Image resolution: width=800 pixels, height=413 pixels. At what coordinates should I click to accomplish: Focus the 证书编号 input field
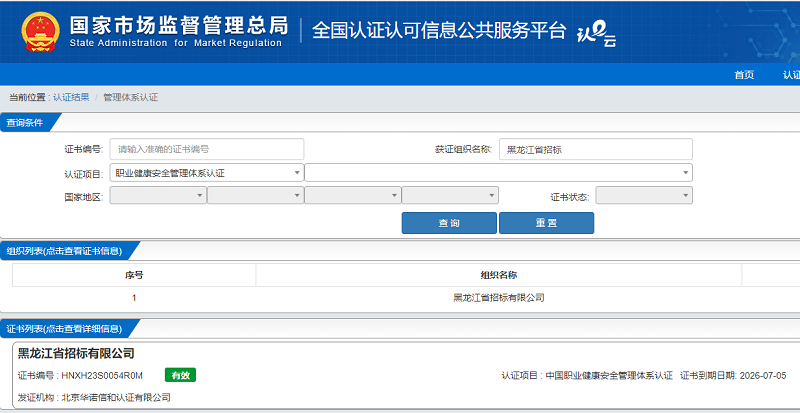(x=206, y=149)
